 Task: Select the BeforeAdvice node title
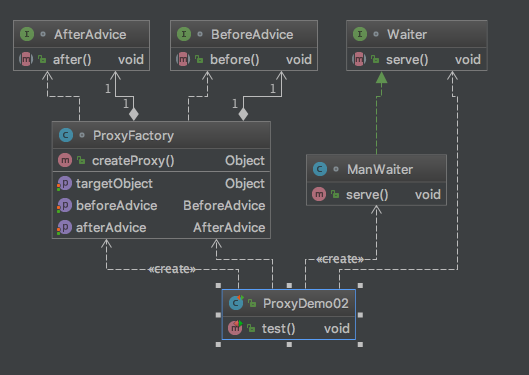[252, 34]
